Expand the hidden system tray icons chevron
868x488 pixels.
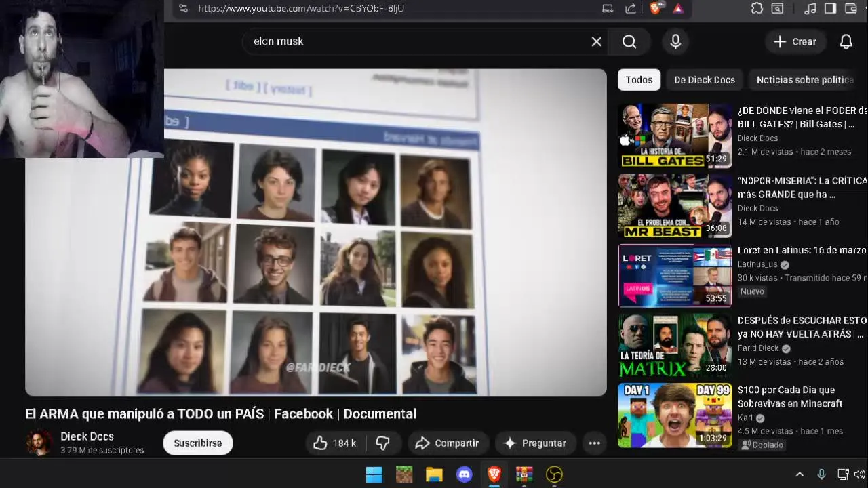point(800,474)
